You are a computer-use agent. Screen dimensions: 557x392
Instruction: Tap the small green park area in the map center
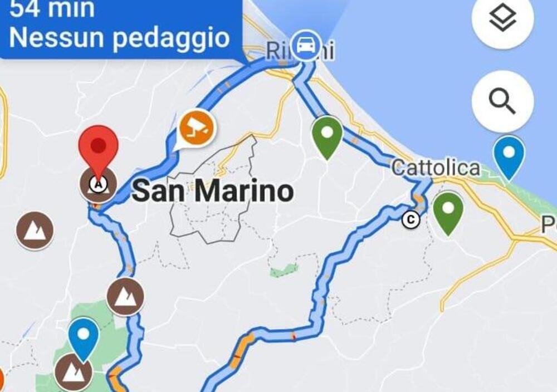(x=284, y=271)
